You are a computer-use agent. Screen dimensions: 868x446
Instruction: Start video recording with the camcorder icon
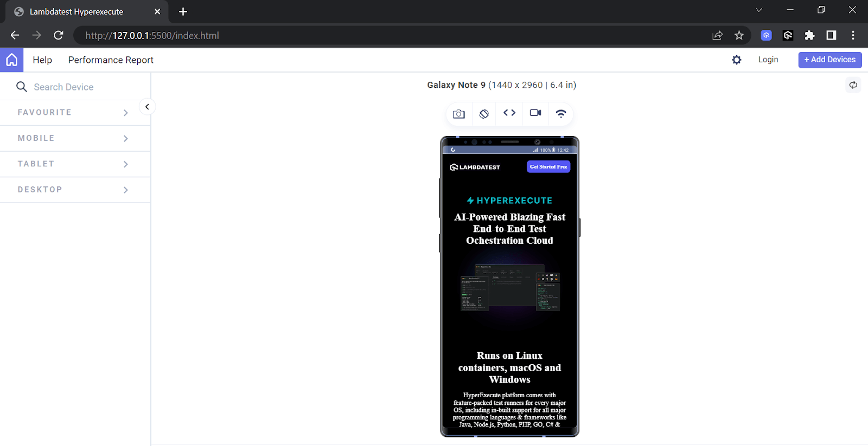point(535,113)
